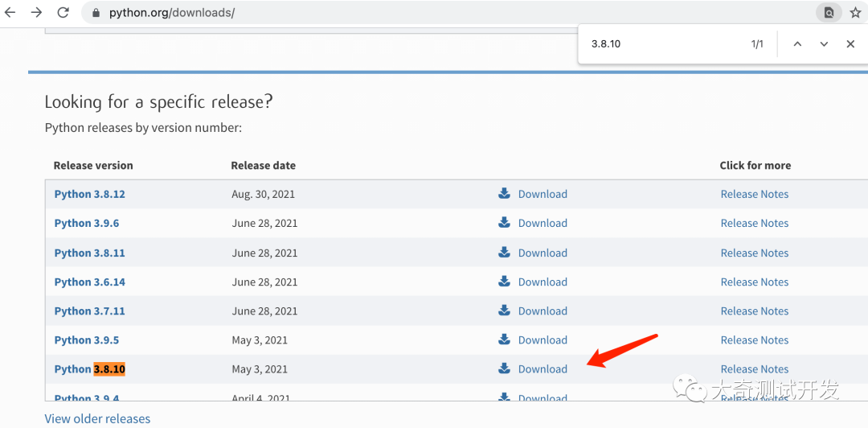Open the Python 3.9.5 release page

click(86, 340)
